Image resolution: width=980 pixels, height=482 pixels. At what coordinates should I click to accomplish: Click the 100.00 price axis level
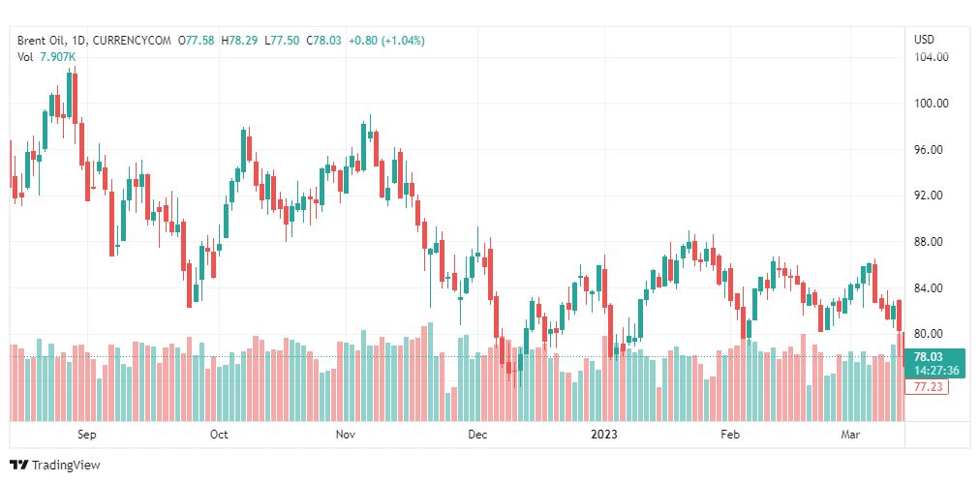click(x=931, y=104)
